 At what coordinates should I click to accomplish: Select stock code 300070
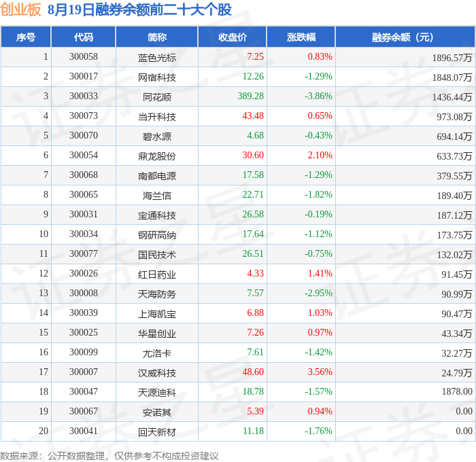(84, 136)
